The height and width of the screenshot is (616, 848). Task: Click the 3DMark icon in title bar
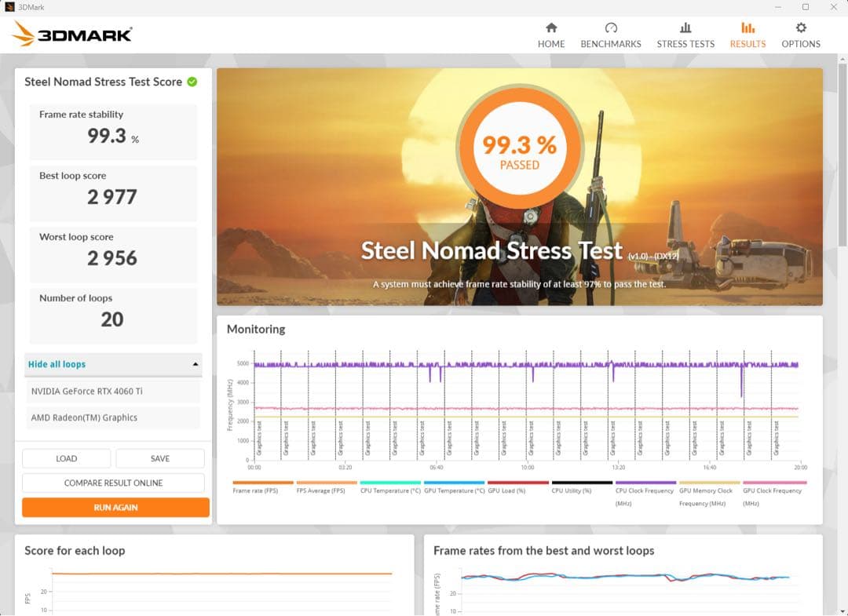[9, 6]
